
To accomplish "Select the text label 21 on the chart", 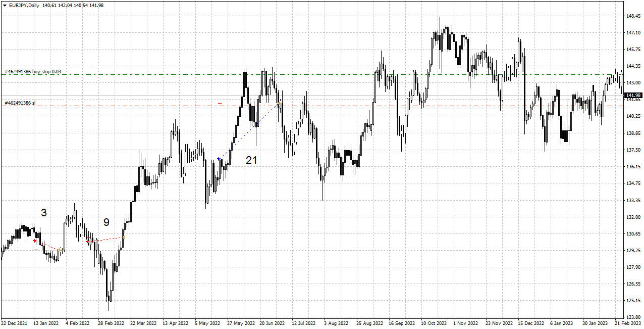I will [251, 160].
